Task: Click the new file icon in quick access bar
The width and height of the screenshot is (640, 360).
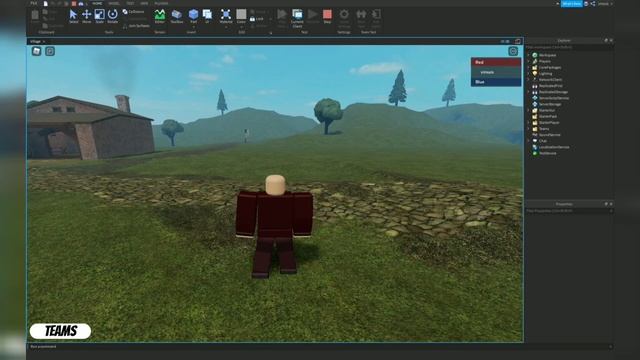Action: (46, 4)
